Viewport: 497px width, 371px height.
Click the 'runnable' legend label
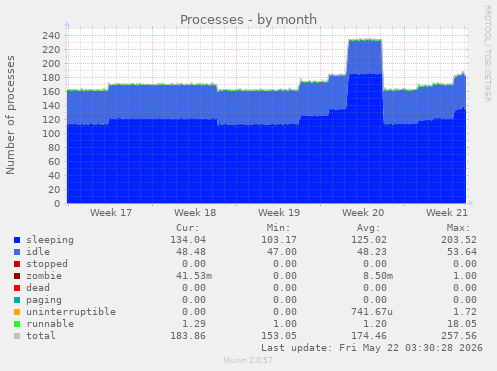point(50,324)
